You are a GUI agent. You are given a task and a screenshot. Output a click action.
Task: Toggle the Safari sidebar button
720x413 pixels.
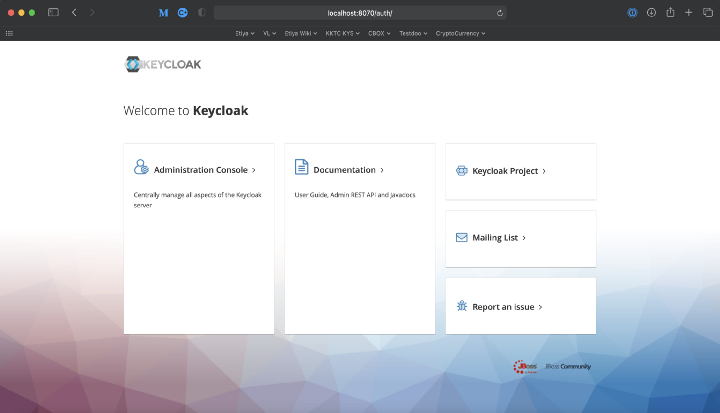coord(53,12)
